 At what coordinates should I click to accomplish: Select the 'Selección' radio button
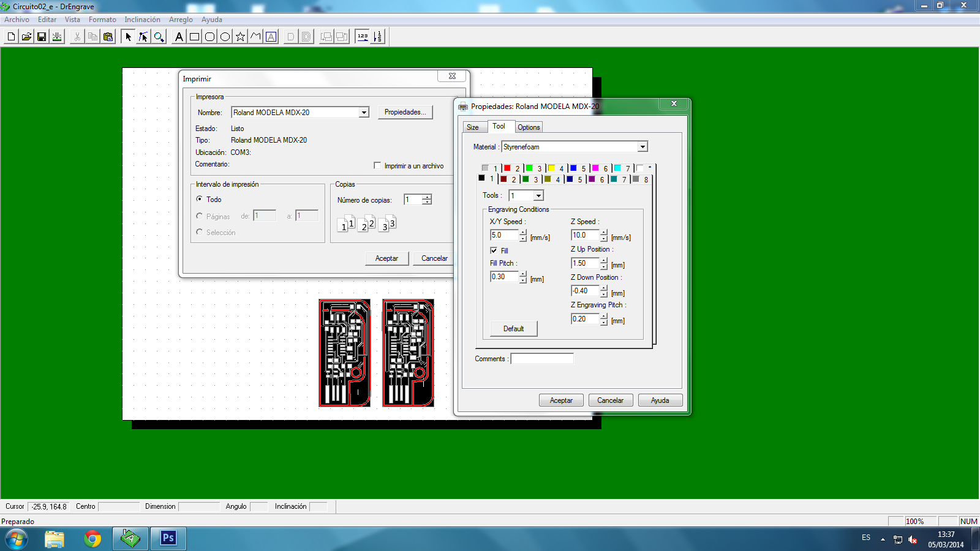199,232
